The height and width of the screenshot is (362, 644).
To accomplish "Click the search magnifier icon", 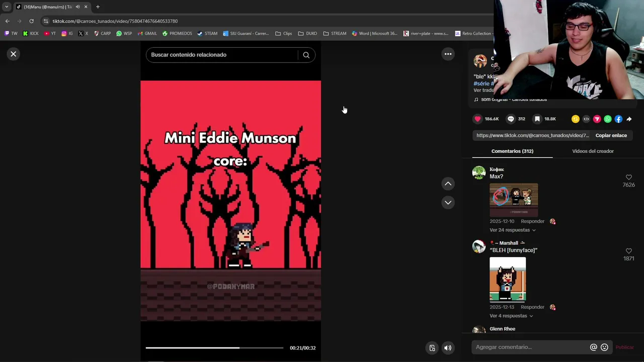I will point(306,55).
